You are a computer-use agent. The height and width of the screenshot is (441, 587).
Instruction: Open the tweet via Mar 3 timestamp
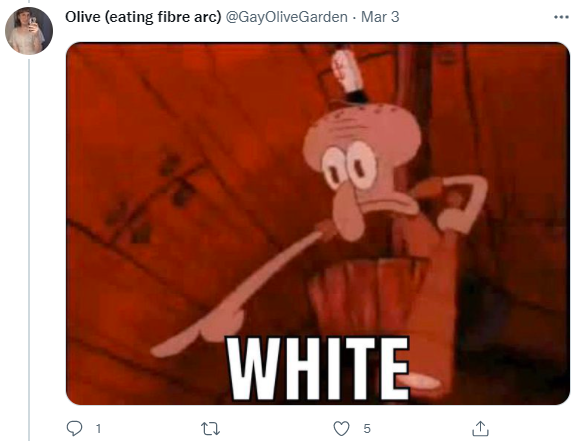380,17
